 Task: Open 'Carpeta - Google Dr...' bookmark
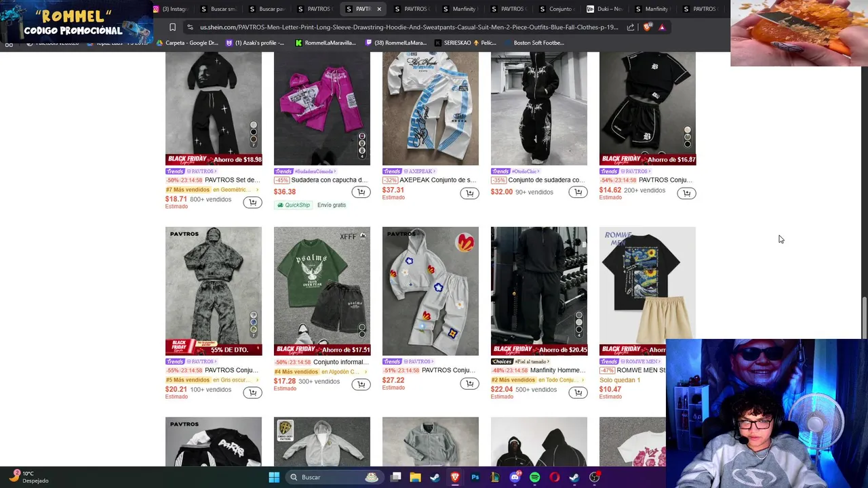(x=187, y=43)
